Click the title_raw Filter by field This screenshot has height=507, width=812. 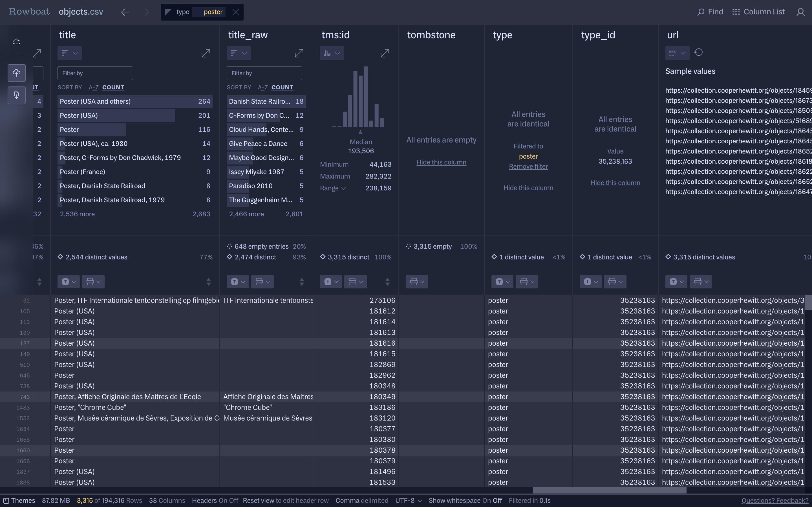point(264,73)
